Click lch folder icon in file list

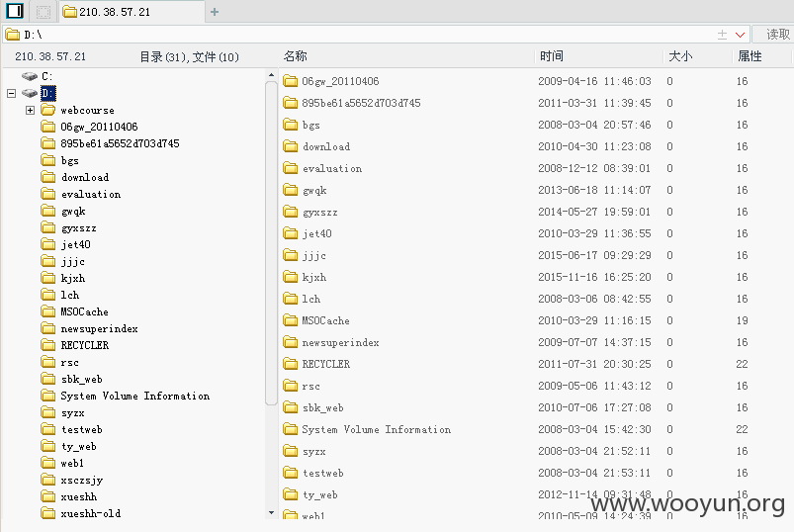pos(290,299)
